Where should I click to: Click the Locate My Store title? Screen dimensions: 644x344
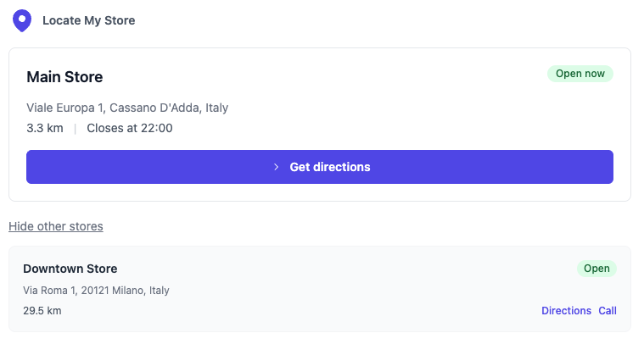point(88,20)
